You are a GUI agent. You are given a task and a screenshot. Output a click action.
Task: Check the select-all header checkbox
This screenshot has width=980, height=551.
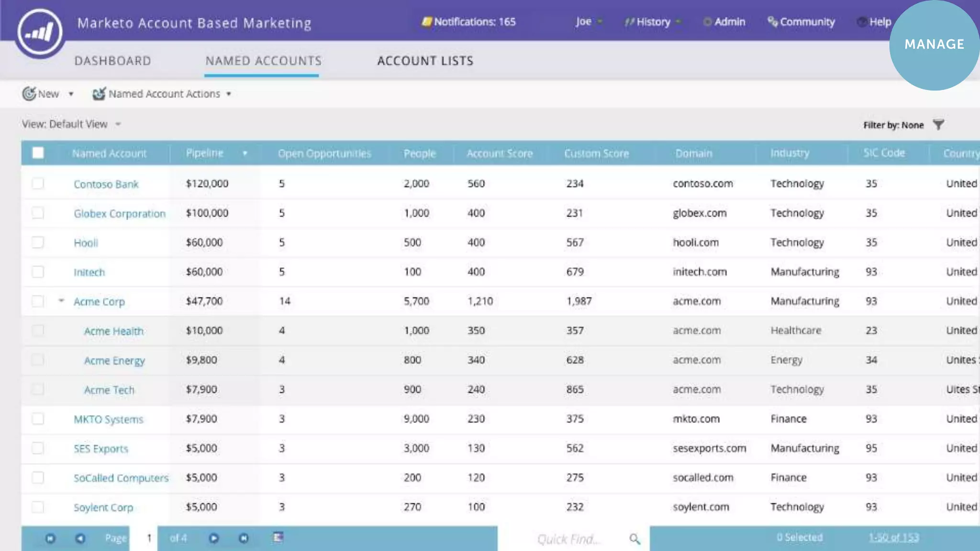pyautogui.click(x=38, y=153)
